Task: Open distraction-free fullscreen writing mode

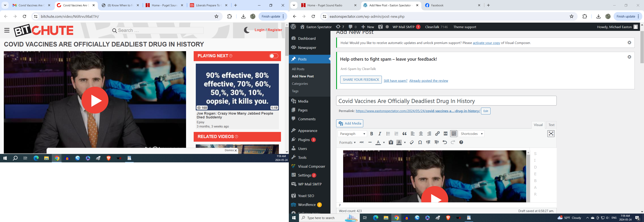Action: [551, 134]
